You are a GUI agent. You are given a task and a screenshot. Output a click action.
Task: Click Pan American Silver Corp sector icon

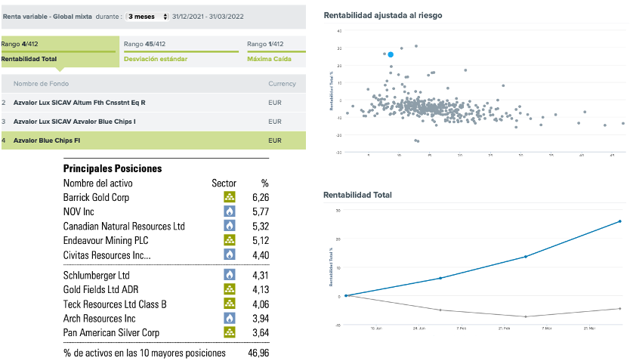click(x=229, y=332)
